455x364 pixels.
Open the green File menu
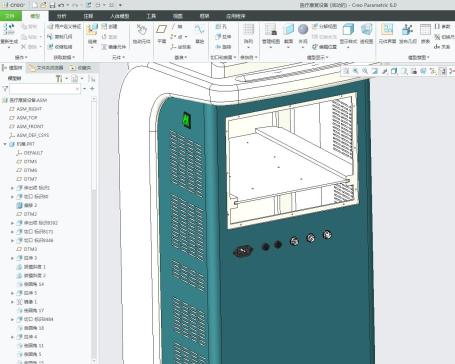point(10,16)
